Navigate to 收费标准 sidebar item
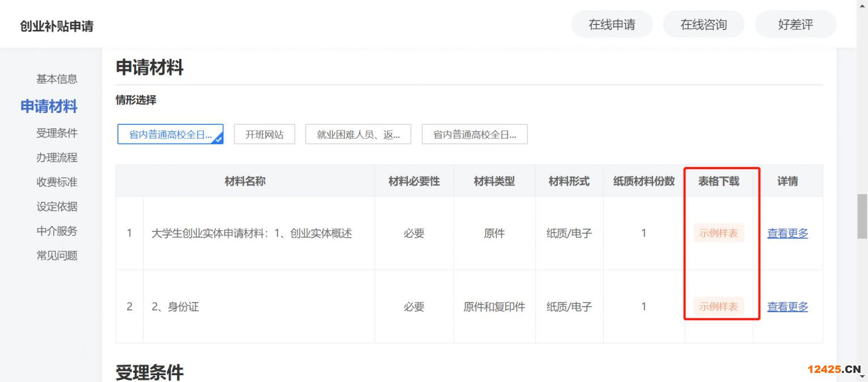The height and width of the screenshot is (382, 868). coord(57,182)
